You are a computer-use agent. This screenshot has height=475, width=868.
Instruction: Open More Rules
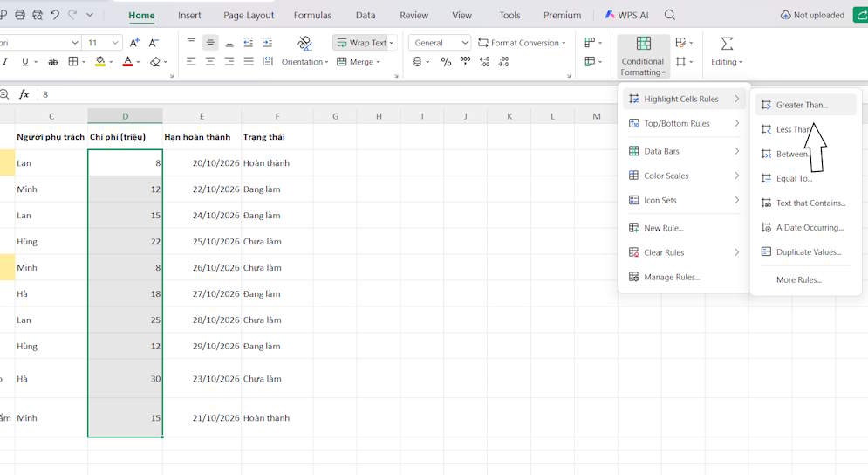(x=805, y=280)
